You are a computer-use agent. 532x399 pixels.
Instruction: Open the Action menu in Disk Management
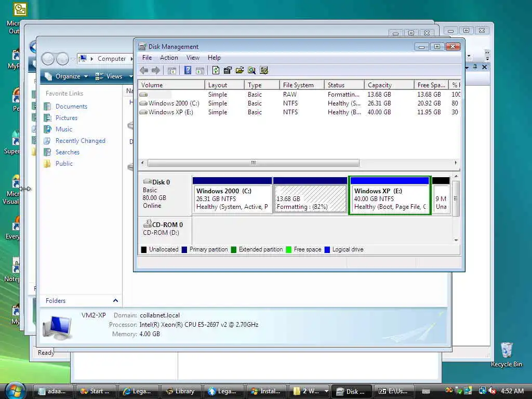click(x=169, y=58)
